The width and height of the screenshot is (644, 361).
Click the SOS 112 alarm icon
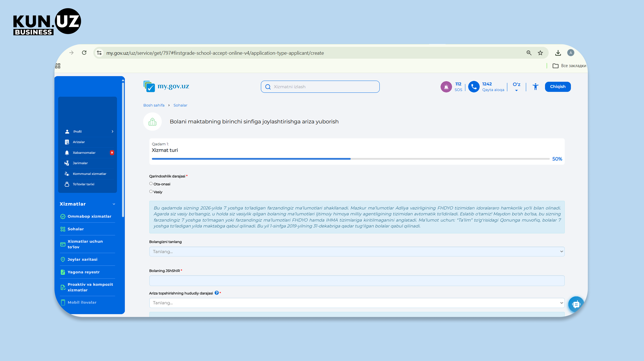(446, 87)
